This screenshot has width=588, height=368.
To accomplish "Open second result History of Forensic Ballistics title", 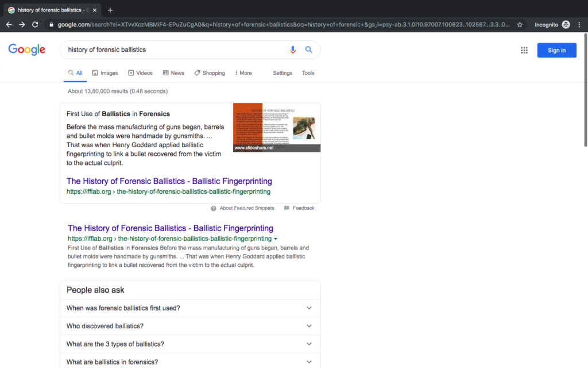I will point(170,228).
